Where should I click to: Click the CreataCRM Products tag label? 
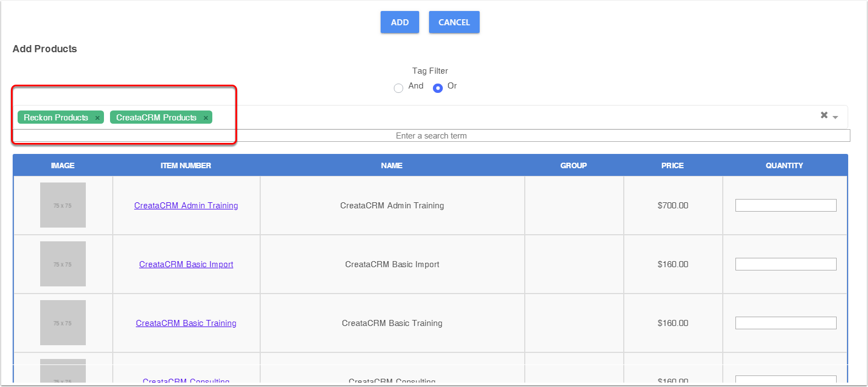click(x=156, y=118)
